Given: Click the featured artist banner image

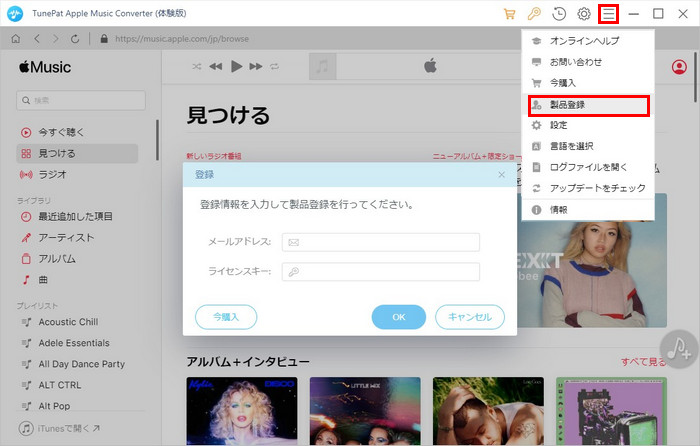Looking at the screenshot, I should pos(592,274).
